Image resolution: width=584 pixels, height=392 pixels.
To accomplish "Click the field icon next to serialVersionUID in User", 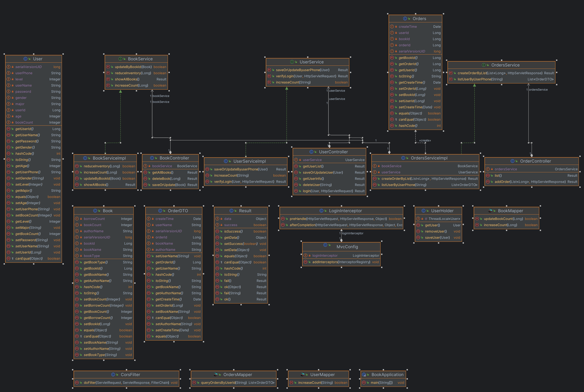I will [8, 67].
